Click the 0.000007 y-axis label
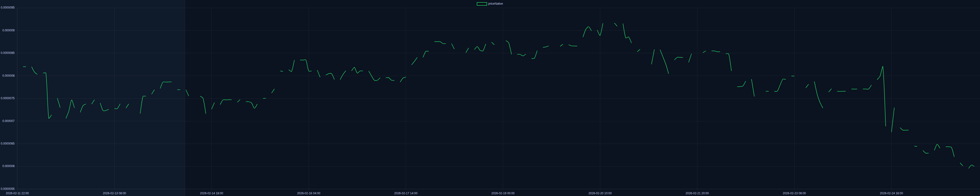Image resolution: width=980 pixels, height=196 pixels. tap(8, 121)
